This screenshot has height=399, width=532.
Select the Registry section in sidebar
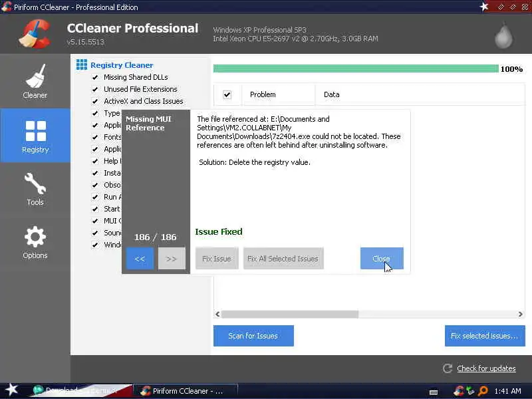tap(35, 136)
